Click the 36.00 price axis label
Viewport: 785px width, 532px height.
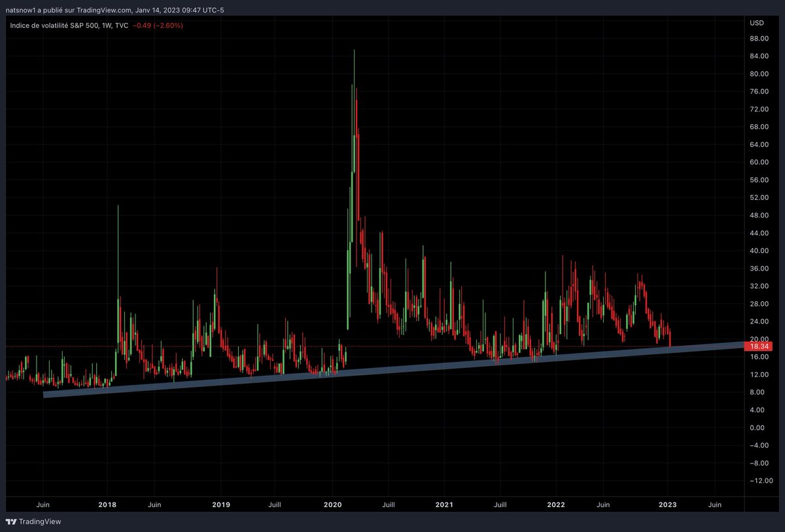pyautogui.click(x=759, y=269)
